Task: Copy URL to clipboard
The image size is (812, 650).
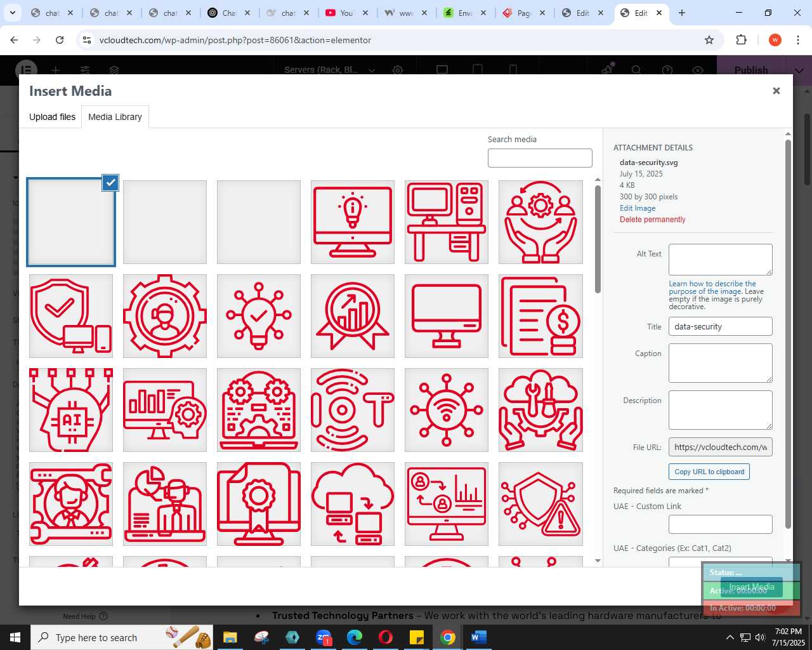Action: pyautogui.click(x=709, y=472)
